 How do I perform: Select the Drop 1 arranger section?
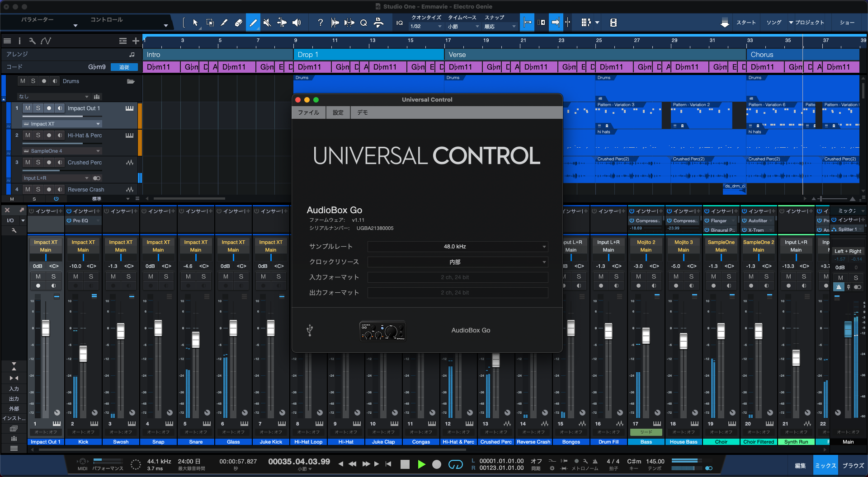[x=369, y=55]
